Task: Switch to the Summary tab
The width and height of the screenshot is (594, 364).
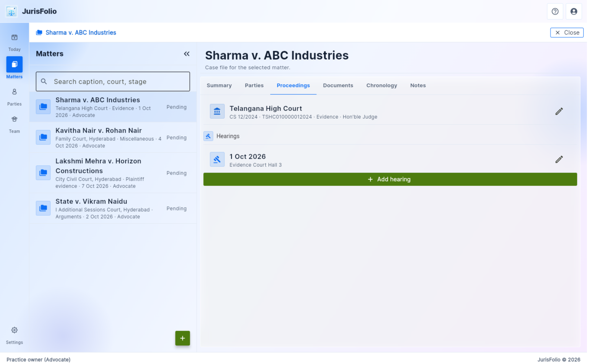Action: tap(219, 86)
